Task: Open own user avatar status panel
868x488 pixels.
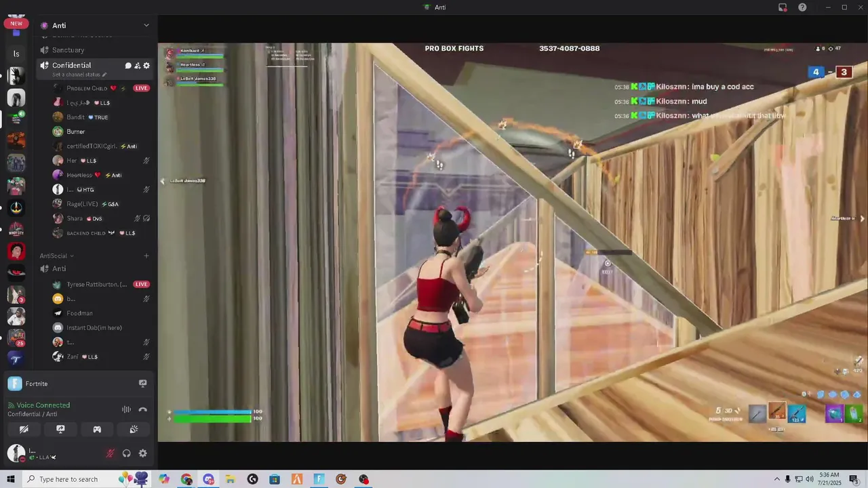Action: 16,453
